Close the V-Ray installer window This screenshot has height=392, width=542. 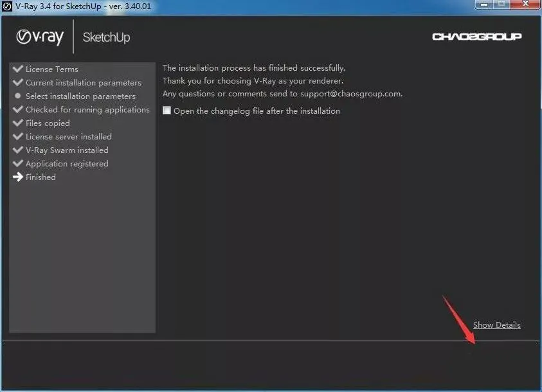click(x=525, y=4)
